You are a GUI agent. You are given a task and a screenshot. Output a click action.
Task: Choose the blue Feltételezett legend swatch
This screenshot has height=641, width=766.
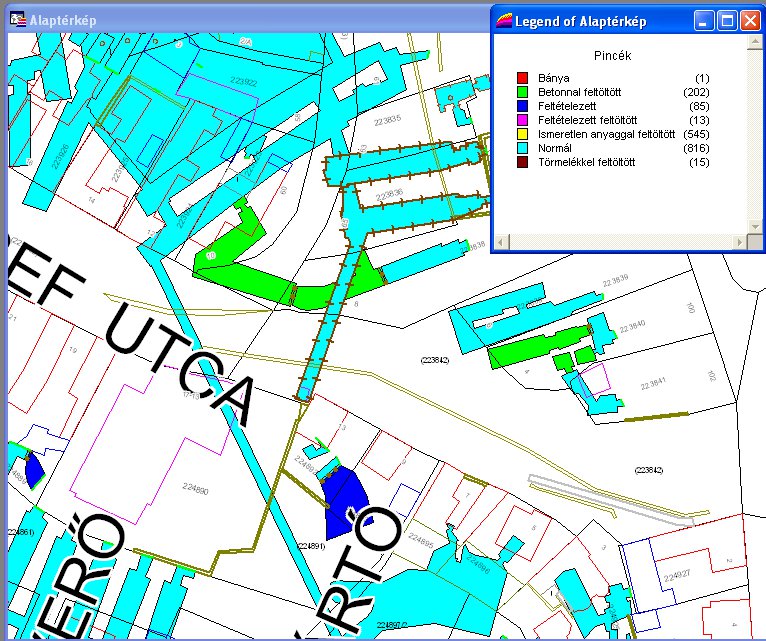[522, 105]
